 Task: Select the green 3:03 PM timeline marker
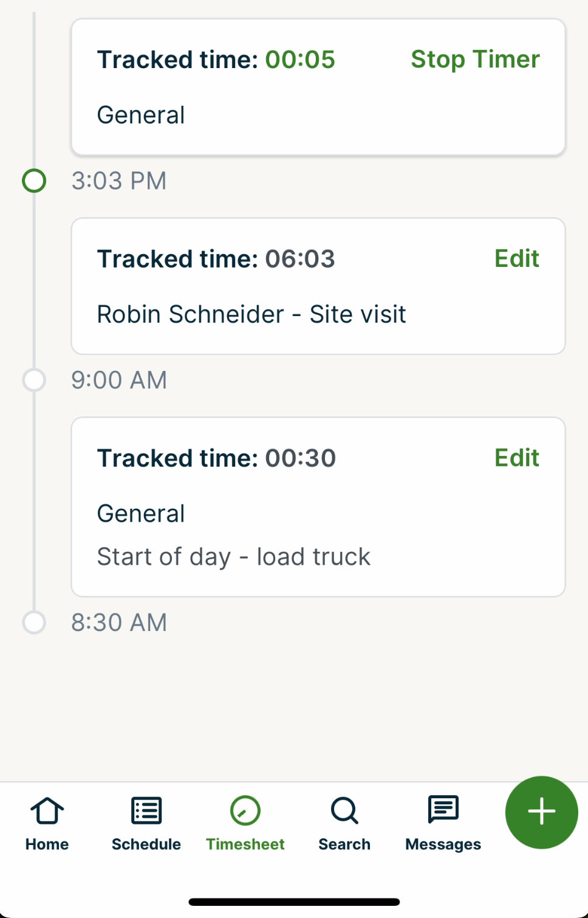34,181
